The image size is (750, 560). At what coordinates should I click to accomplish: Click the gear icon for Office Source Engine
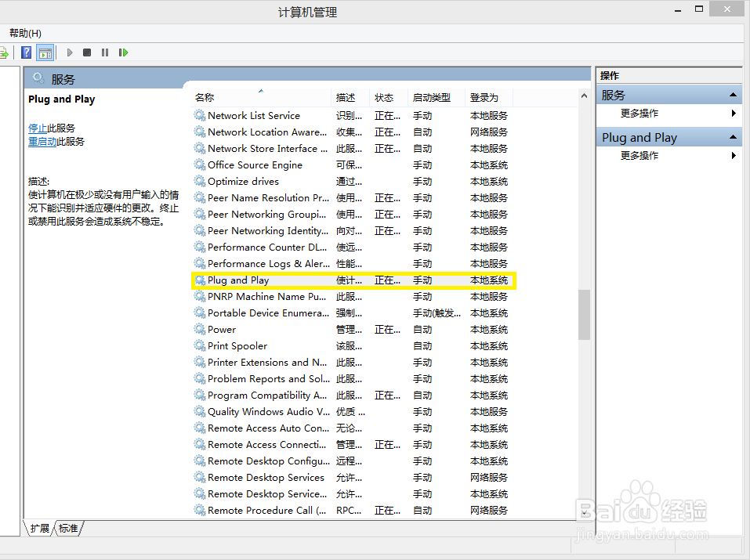tap(200, 164)
